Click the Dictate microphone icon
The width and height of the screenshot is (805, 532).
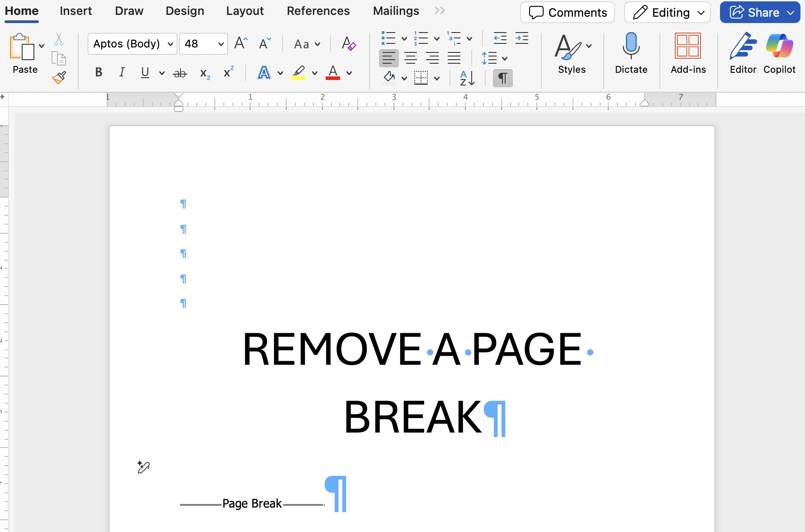tap(631, 46)
